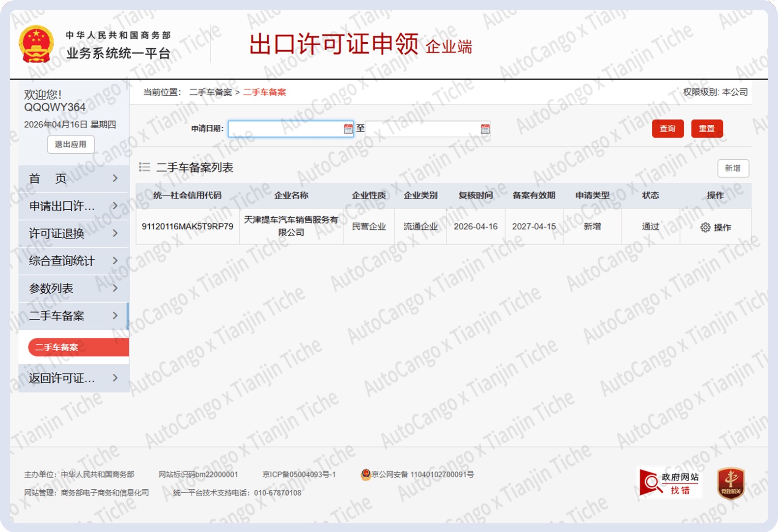Select 许可证退换 in sidebar

point(73,233)
